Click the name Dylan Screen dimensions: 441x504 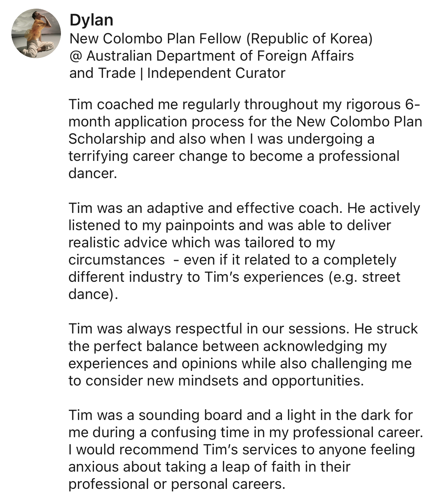(91, 20)
